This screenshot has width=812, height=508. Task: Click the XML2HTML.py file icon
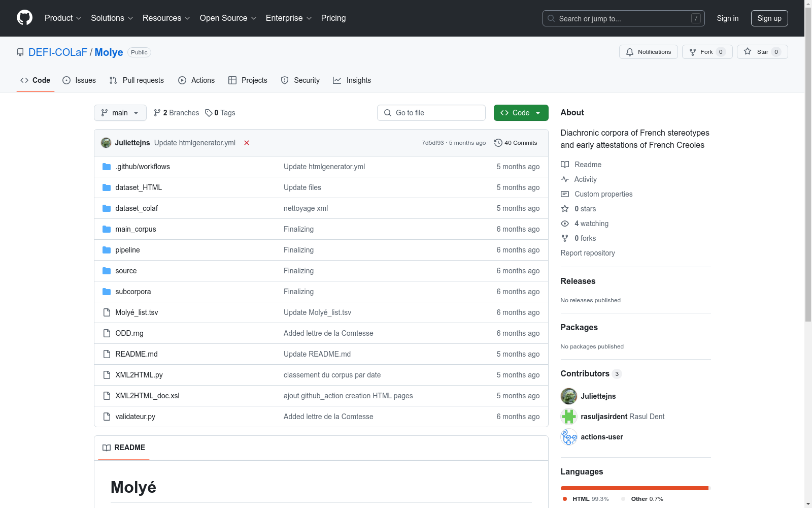pyautogui.click(x=107, y=375)
